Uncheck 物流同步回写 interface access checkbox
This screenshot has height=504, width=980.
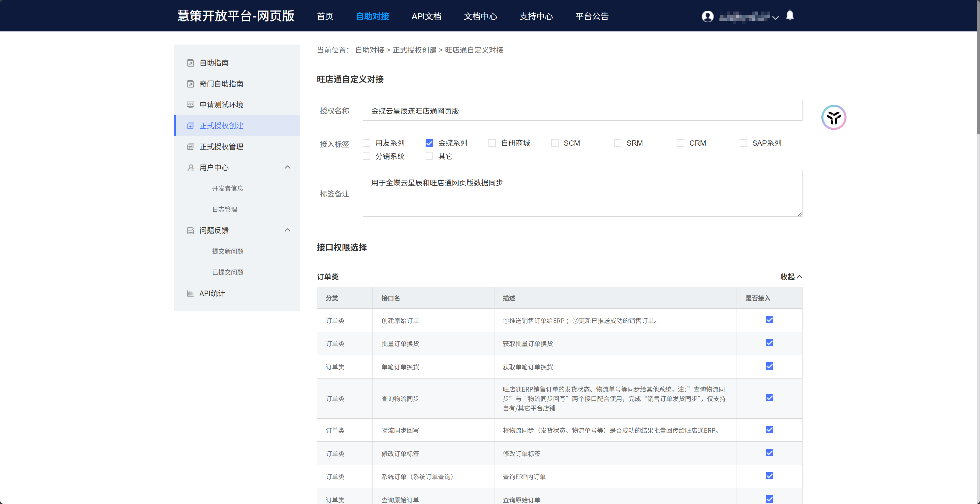pos(769,429)
